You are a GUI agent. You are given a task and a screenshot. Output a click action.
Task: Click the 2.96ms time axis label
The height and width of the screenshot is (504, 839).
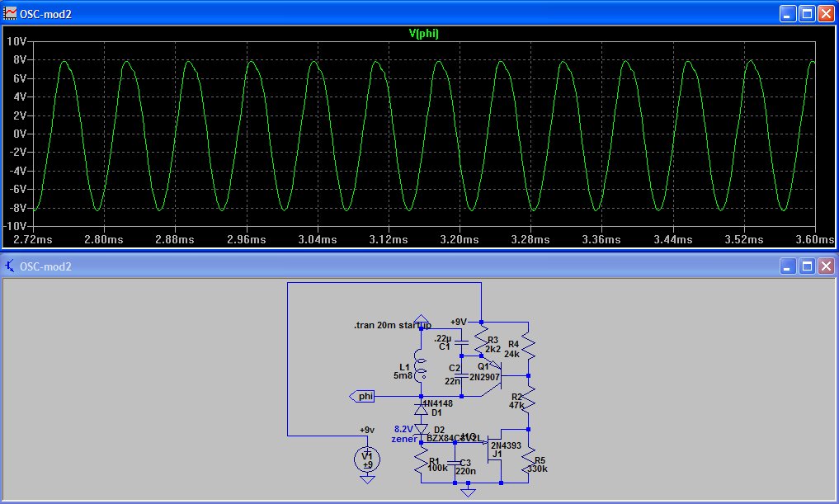point(246,240)
